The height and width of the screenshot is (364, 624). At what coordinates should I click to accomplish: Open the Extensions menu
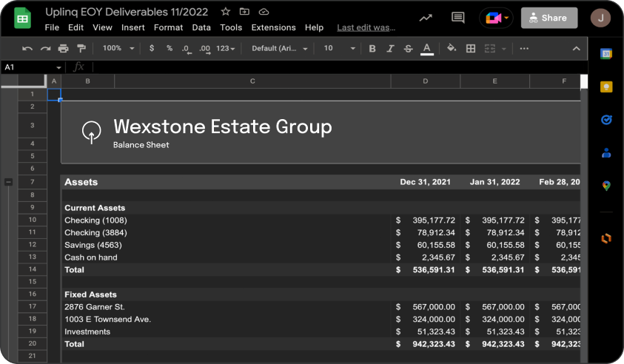click(x=273, y=27)
